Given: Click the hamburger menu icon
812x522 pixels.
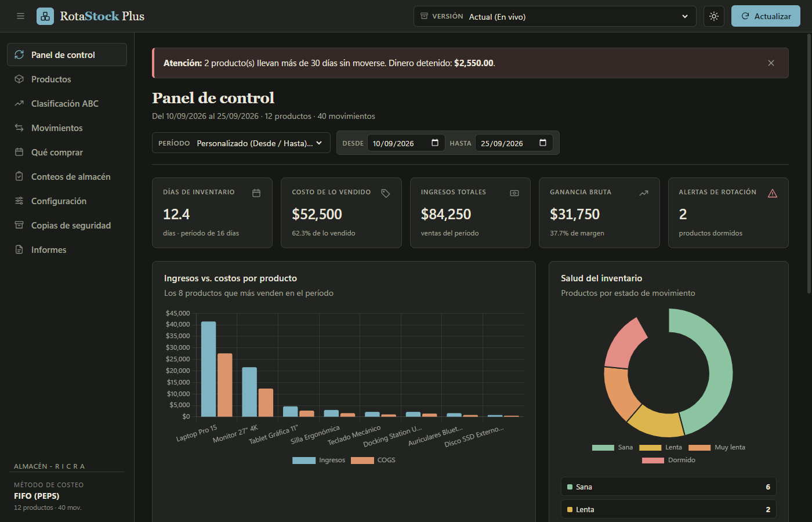Looking at the screenshot, I should pos(20,16).
